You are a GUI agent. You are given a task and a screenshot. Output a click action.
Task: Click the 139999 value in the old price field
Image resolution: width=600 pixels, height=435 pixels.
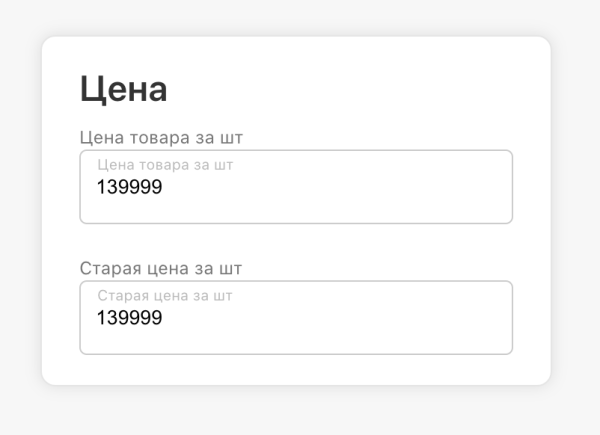point(129,318)
